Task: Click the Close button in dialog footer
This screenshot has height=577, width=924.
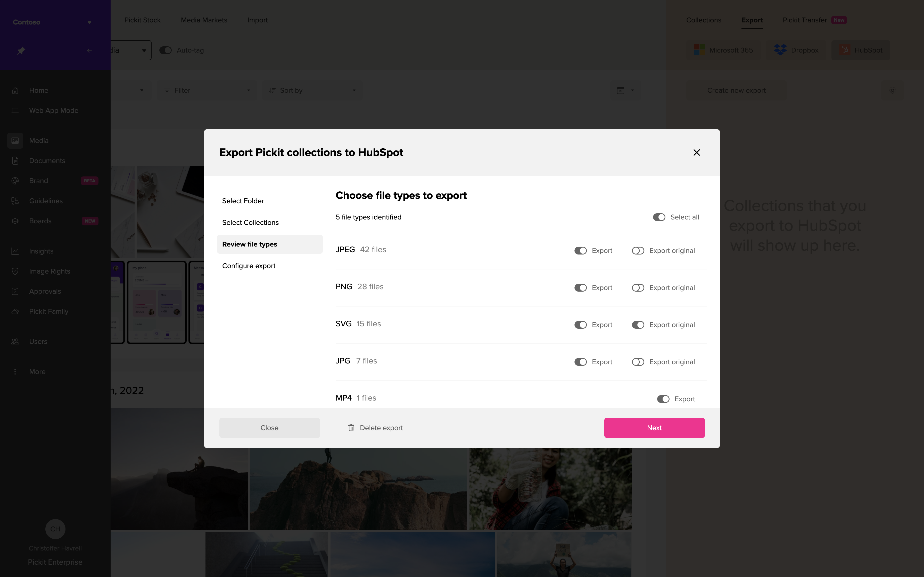Action: (x=269, y=428)
